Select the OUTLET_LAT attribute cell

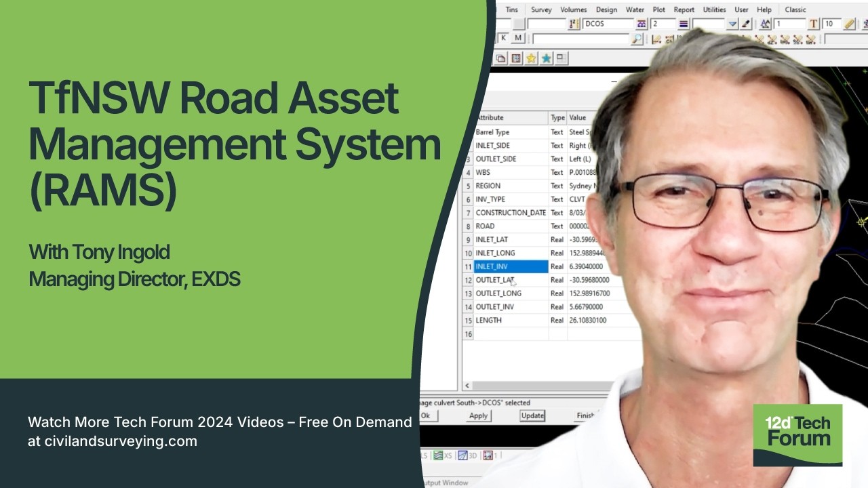click(x=511, y=280)
